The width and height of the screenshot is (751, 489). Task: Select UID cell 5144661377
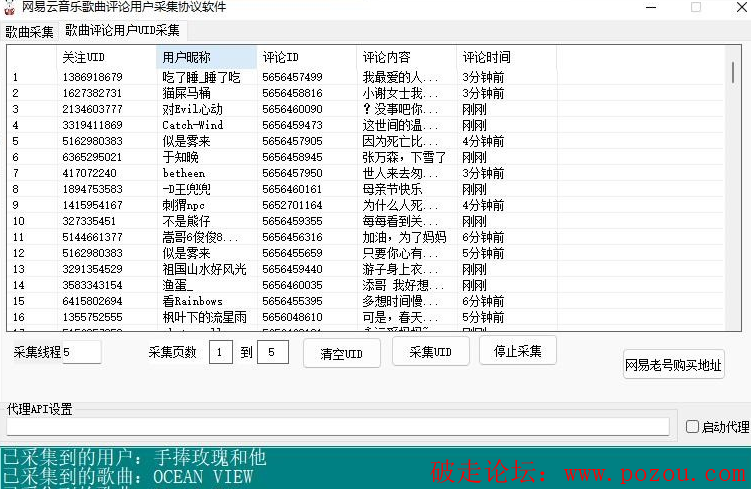coord(92,237)
